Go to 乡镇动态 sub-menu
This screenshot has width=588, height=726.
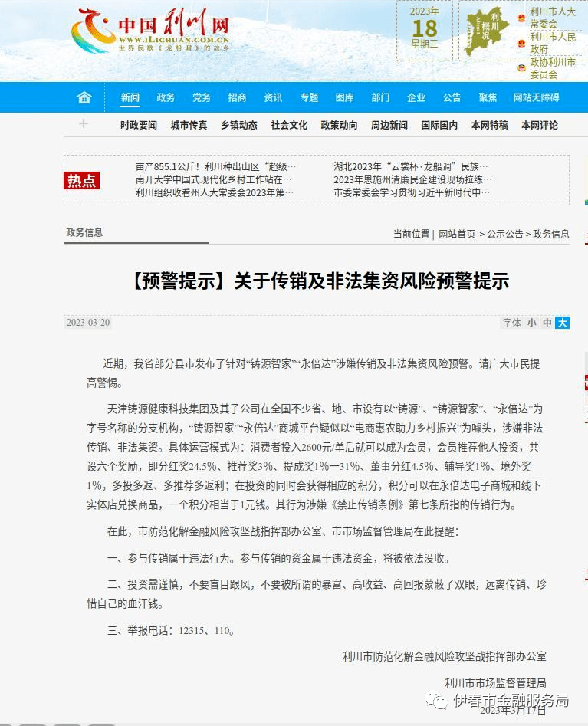coord(239,125)
